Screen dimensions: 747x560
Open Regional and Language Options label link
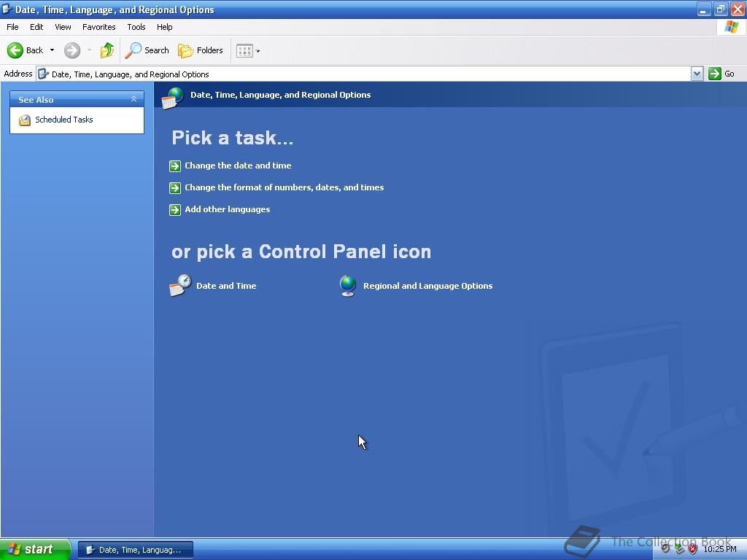pyautogui.click(x=427, y=286)
